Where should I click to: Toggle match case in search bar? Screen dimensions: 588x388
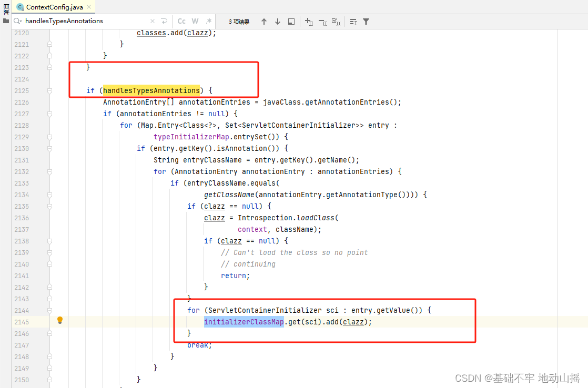click(x=181, y=21)
